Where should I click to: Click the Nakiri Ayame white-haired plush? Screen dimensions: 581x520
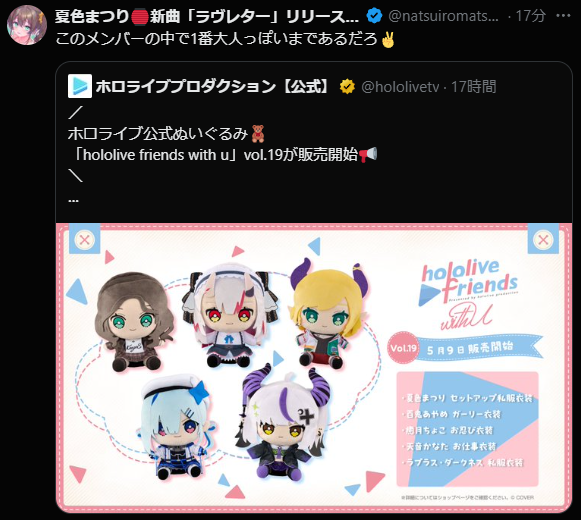230,314
